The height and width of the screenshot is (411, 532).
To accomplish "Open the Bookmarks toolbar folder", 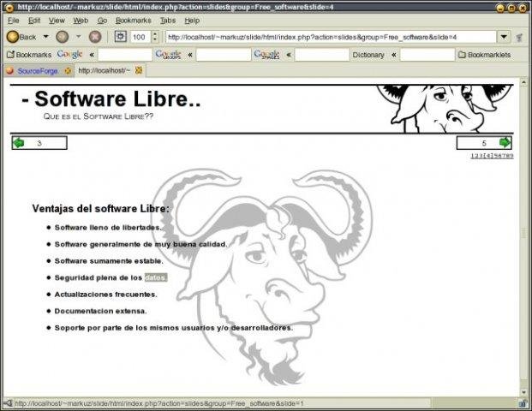I will point(29,55).
